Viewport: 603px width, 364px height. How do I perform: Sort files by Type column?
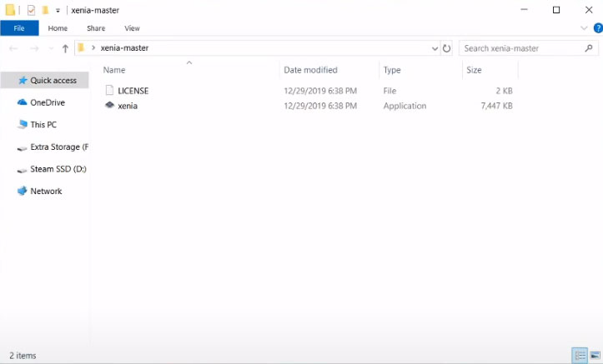coord(392,70)
